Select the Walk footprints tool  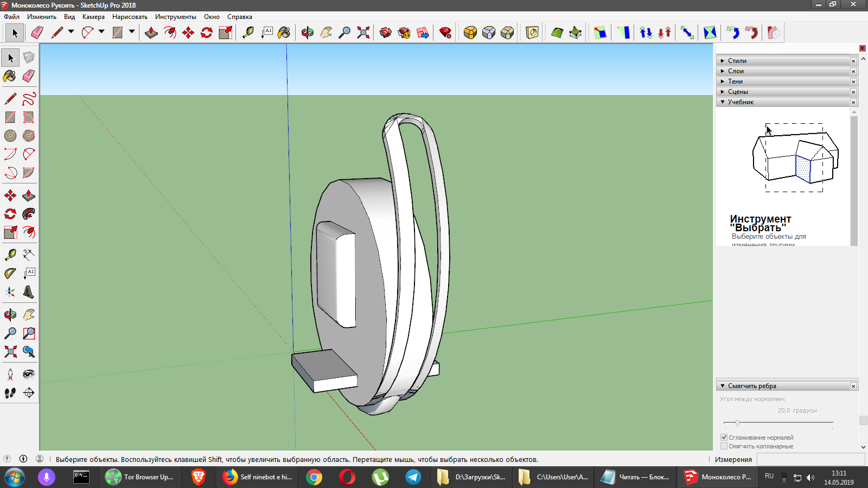point(10,393)
